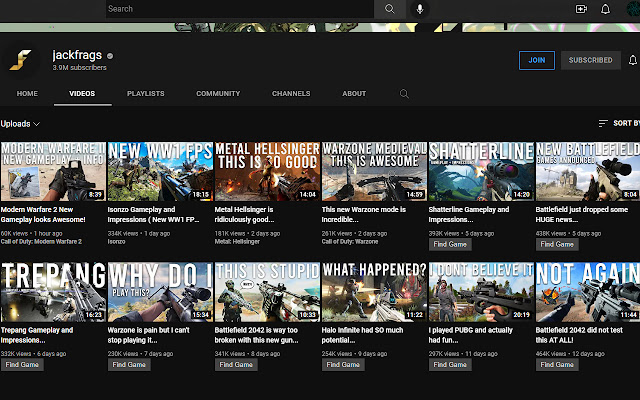Image resolution: width=640 pixels, height=400 pixels.
Task: Switch to the Playlists tab
Action: (146, 93)
